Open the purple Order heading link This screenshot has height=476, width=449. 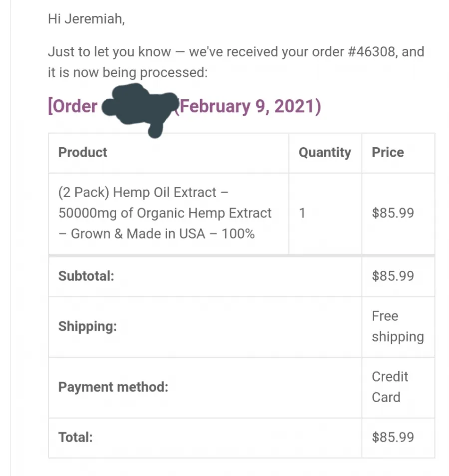[73, 106]
